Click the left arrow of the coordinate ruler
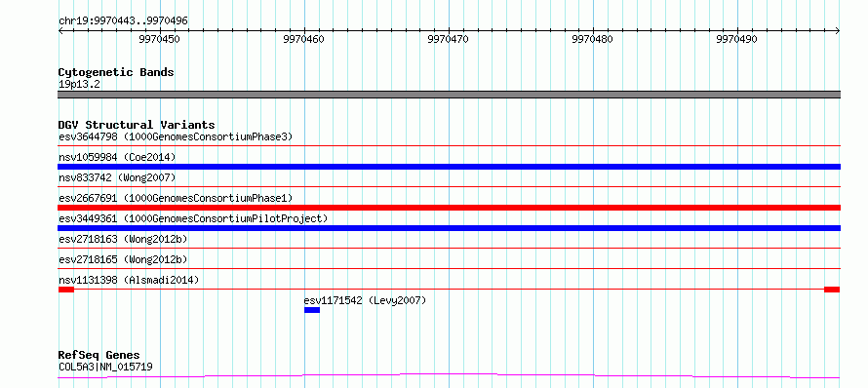 click(60, 31)
